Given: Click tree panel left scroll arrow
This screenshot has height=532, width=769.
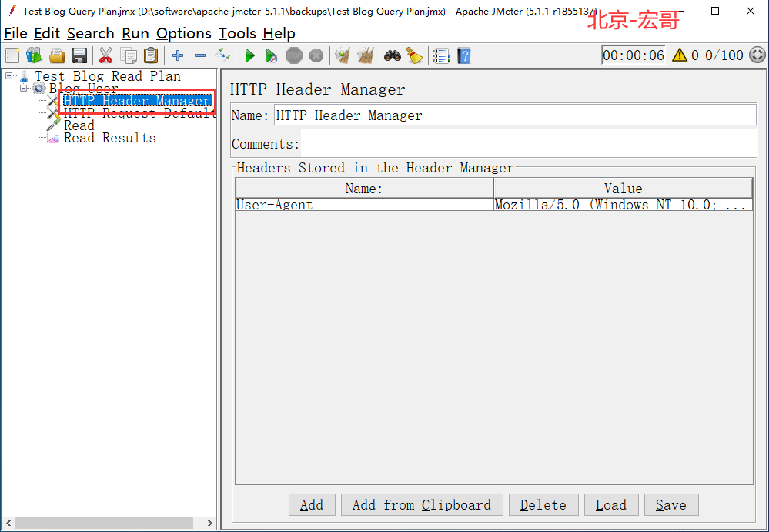Looking at the screenshot, I should (8, 524).
